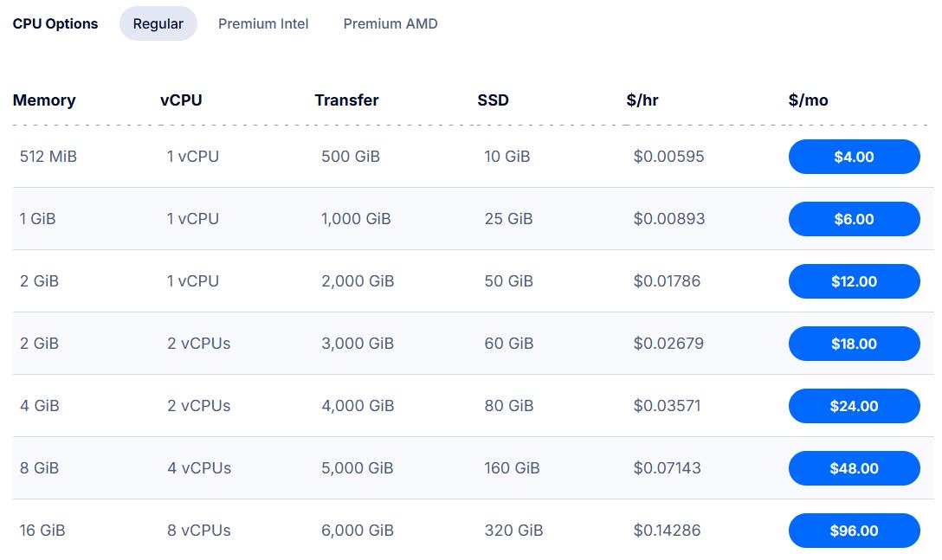The image size is (942, 560).
Task: Select the $12.00 per month plan
Action: [854, 281]
